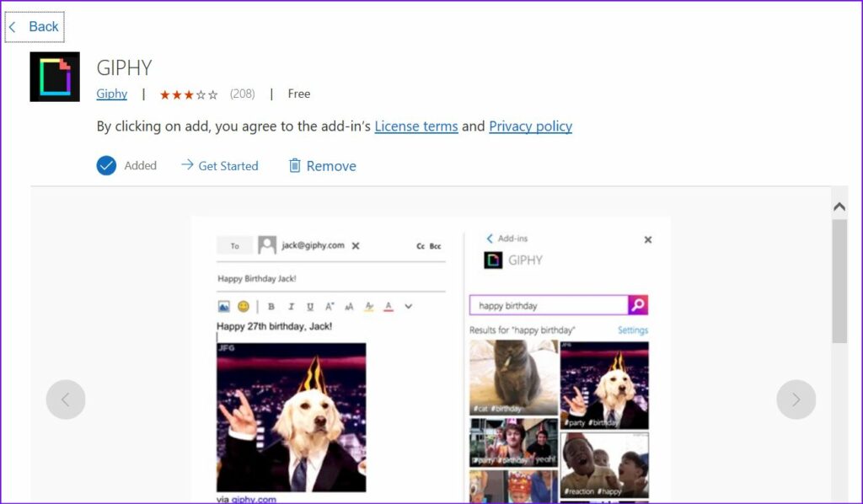
Task: Toggle underline formatting
Action: [x=310, y=306]
